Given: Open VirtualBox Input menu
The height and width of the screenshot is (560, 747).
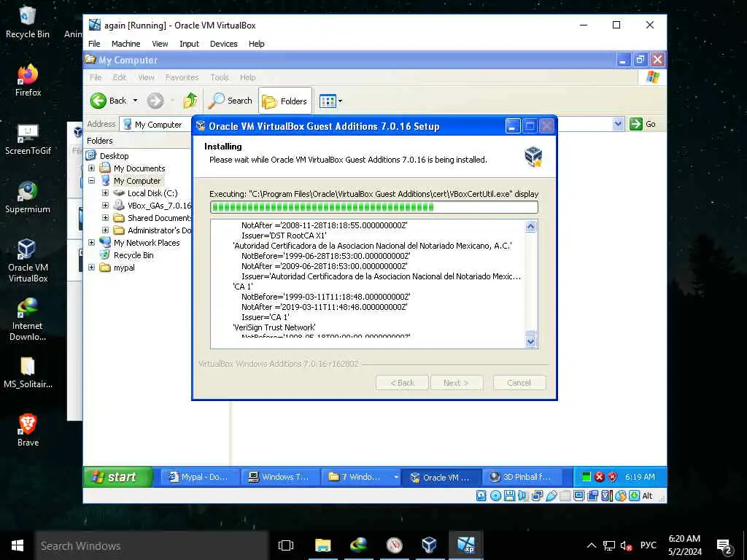Looking at the screenshot, I should (x=189, y=44).
